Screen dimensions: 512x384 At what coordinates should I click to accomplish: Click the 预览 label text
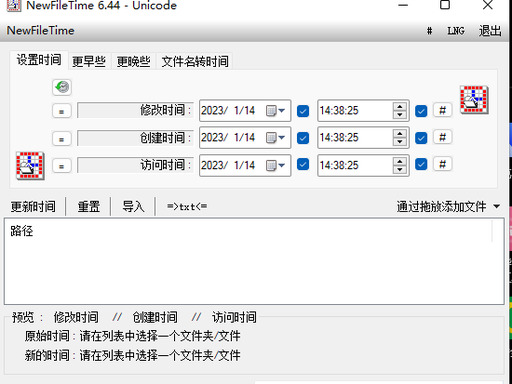[x=23, y=317]
